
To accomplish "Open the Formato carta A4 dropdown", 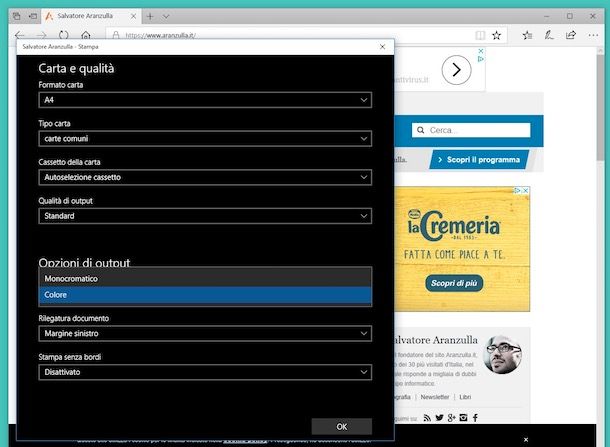I will point(205,100).
